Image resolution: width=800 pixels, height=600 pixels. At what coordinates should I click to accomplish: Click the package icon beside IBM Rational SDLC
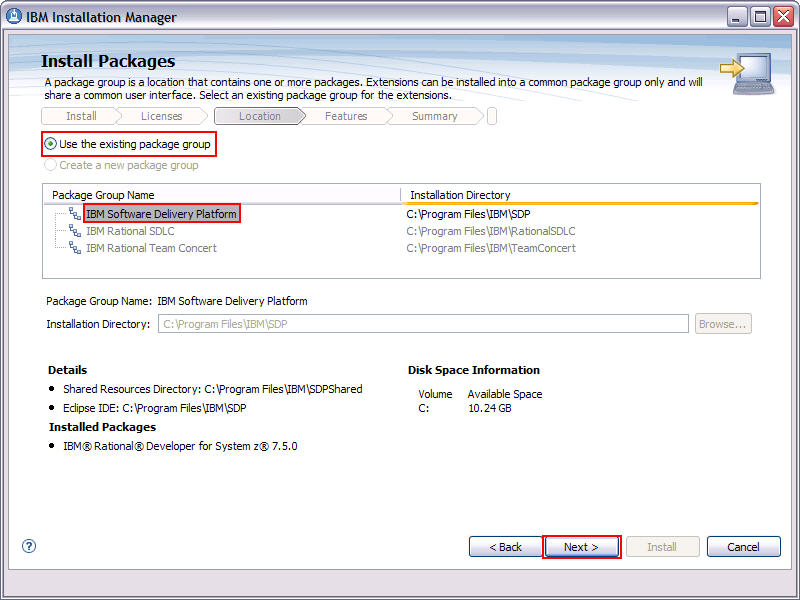point(72,231)
